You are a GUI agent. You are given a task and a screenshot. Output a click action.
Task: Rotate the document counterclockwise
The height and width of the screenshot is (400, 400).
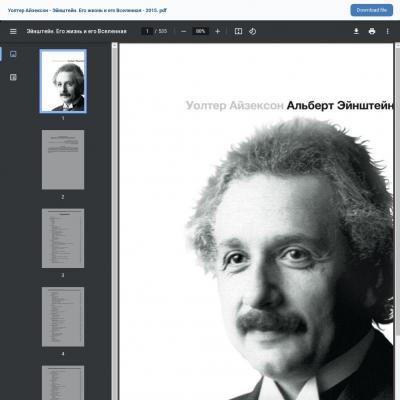tap(252, 31)
